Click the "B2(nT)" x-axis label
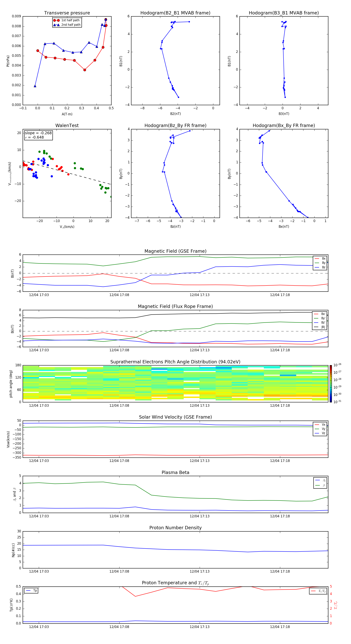Image resolution: width=351 pixels, height=644 pixels. pos(175,114)
